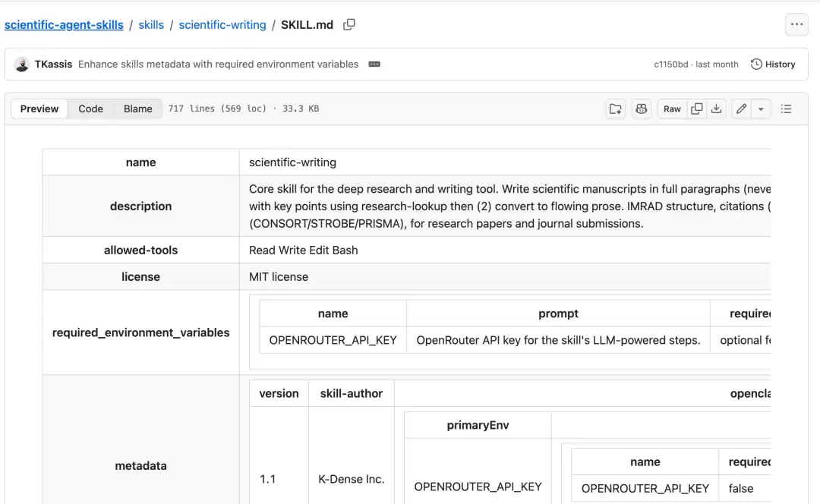
Task: Open the skills folder breadcrumb
Action: coord(151,24)
